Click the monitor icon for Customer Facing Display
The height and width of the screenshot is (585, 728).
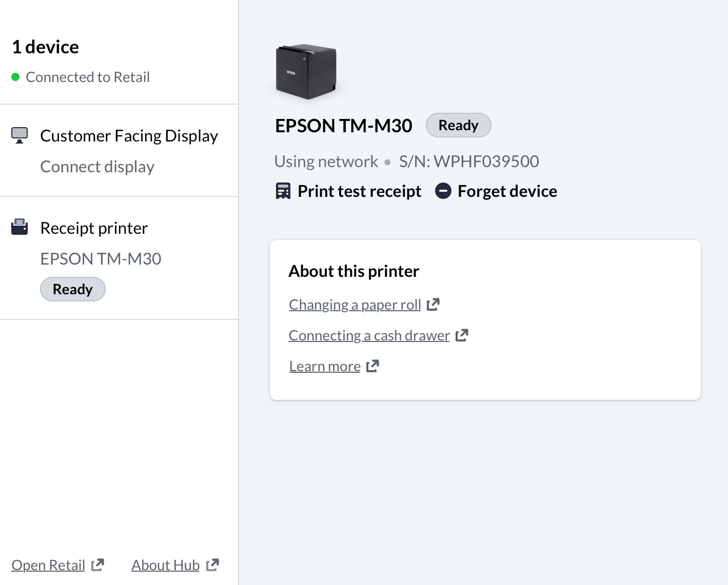19,135
